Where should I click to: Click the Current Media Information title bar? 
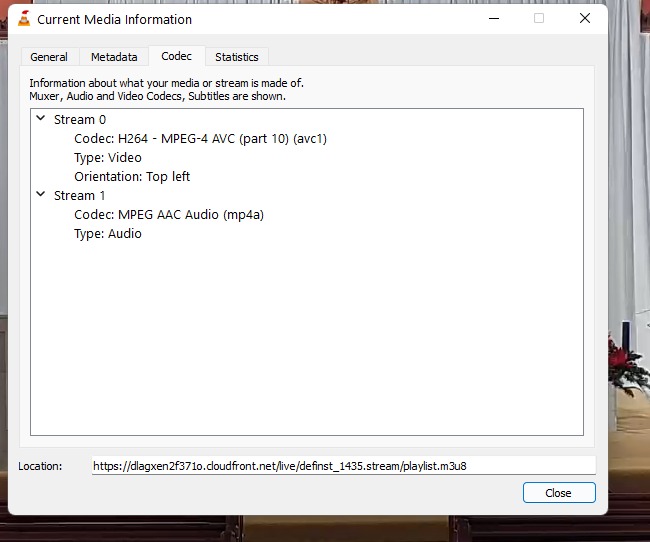(300, 19)
